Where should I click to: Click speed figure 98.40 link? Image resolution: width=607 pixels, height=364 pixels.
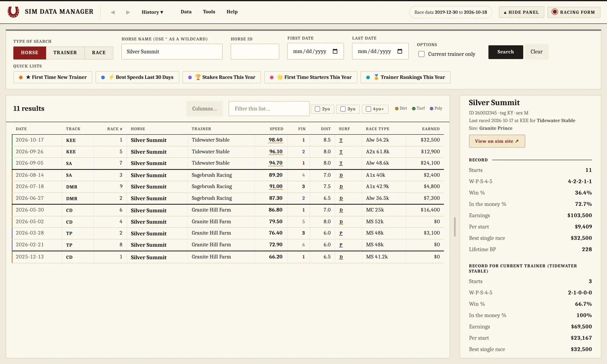coord(276,140)
